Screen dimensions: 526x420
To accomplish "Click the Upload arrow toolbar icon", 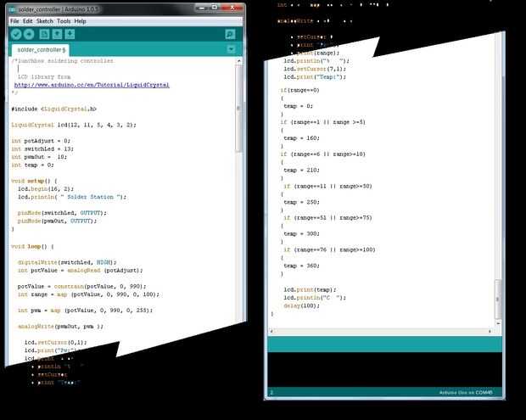I will pyautogui.click(x=29, y=34).
